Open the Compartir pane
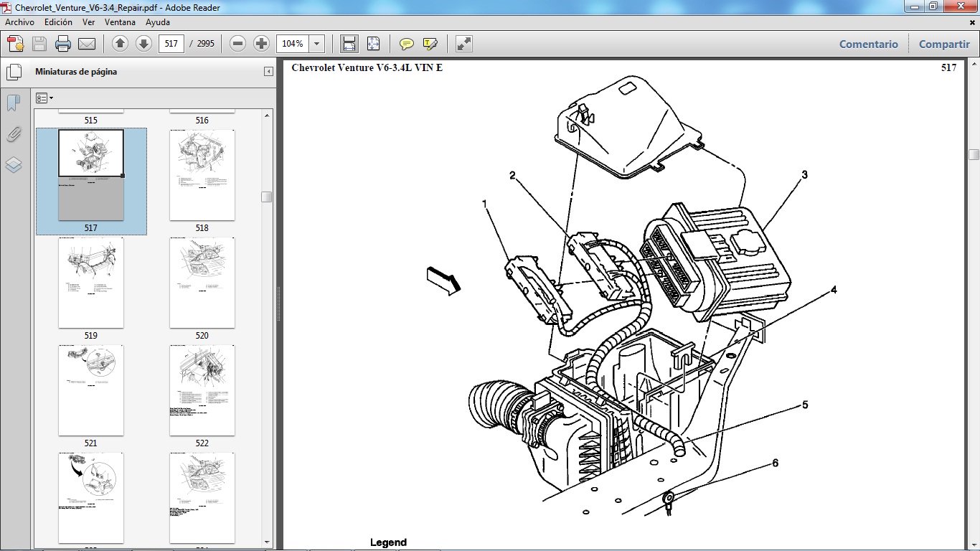Screen dimensions: 980x551 point(944,44)
